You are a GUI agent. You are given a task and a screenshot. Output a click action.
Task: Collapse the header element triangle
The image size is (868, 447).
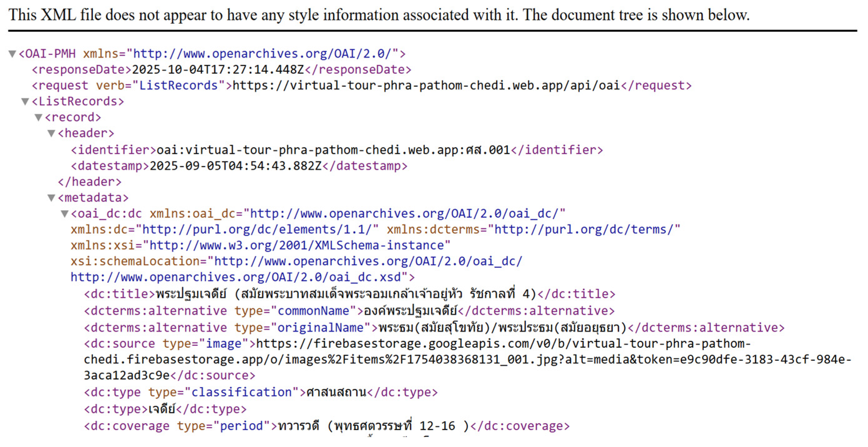pos(51,134)
